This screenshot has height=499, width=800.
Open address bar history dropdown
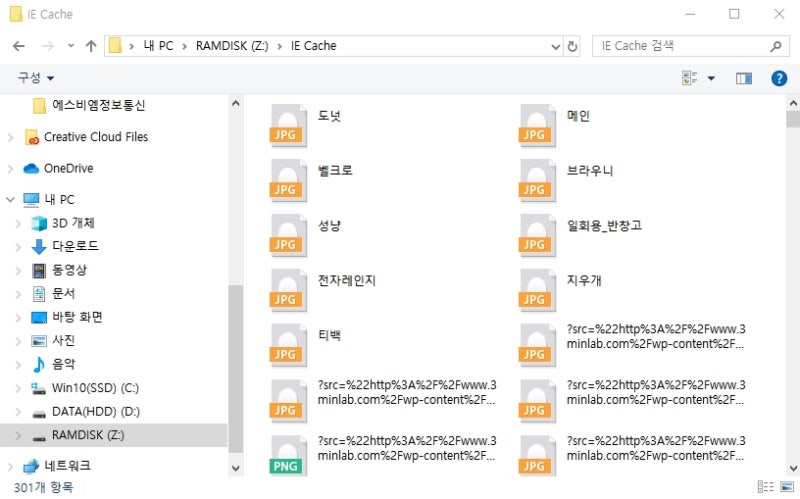556,47
